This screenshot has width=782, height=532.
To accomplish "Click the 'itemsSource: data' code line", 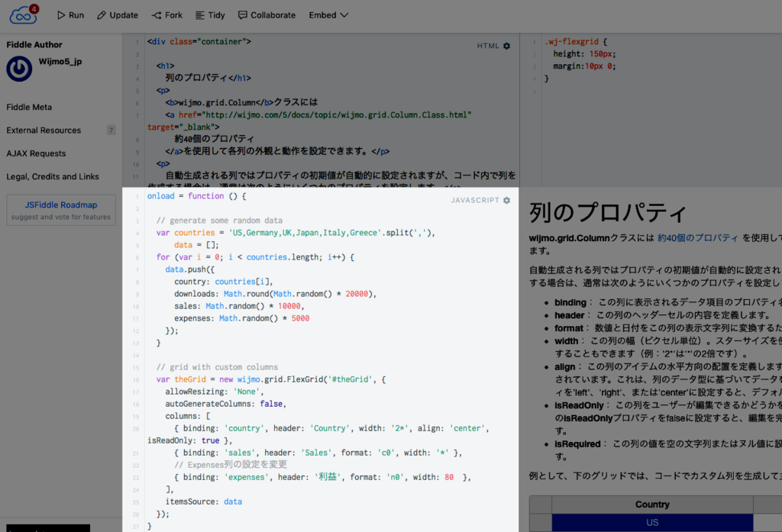I will tap(203, 501).
